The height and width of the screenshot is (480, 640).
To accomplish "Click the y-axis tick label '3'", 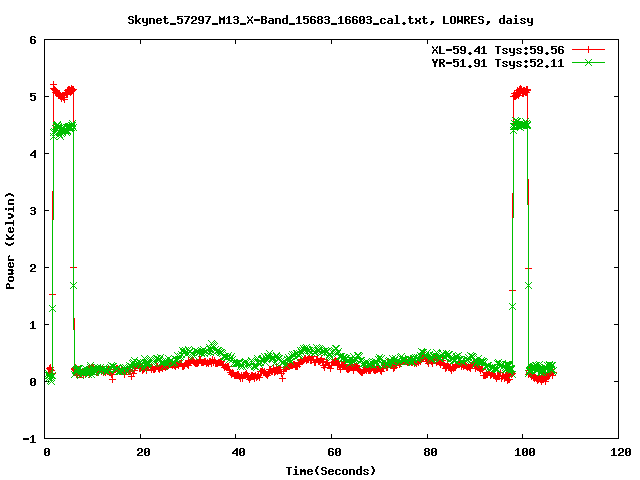I will coord(33,211).
